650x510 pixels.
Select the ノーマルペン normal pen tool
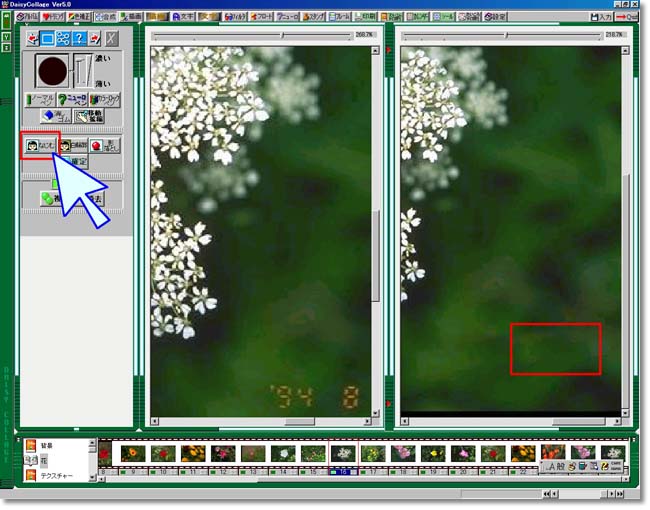tap(40, 100)
